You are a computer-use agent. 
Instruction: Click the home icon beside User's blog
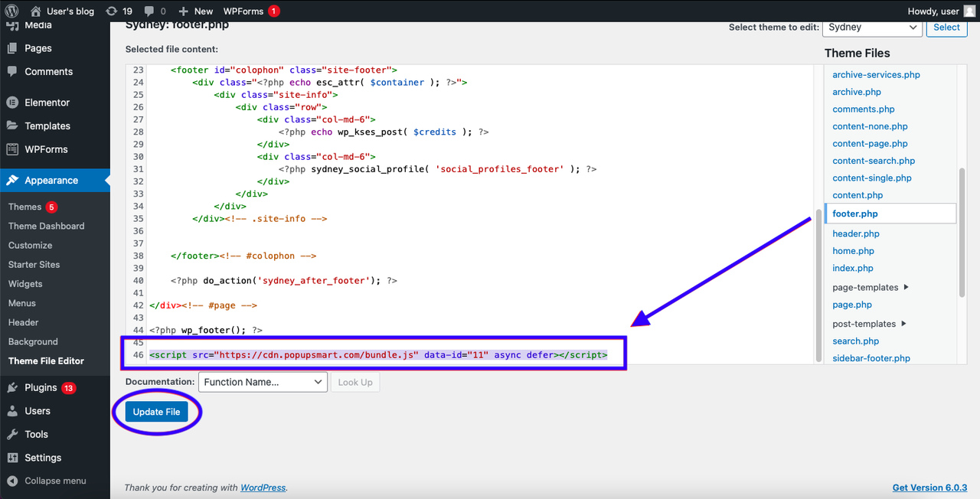pyautogui.click(x=36, y=11)
